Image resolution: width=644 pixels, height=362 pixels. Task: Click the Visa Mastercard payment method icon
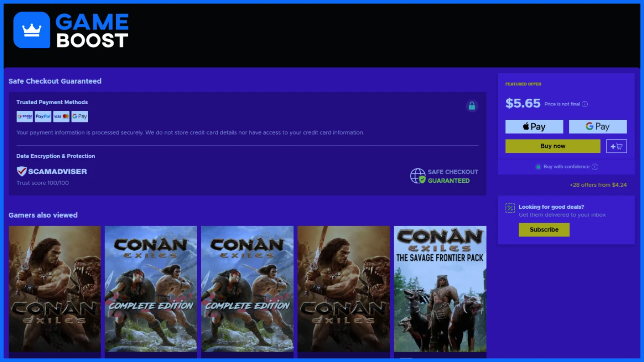[x=61, y=117]
